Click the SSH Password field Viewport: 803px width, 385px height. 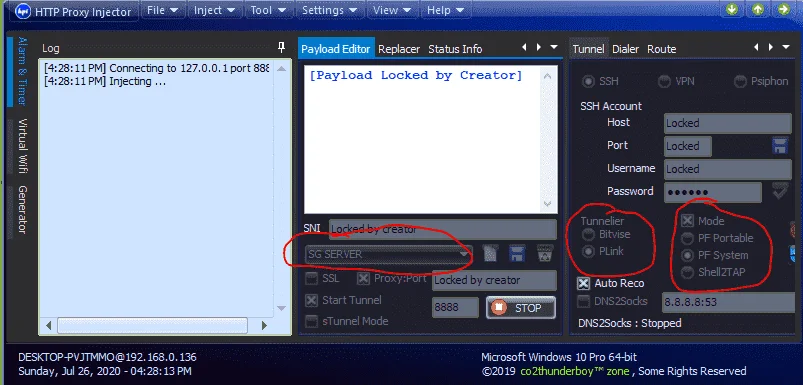coord(712,192)
